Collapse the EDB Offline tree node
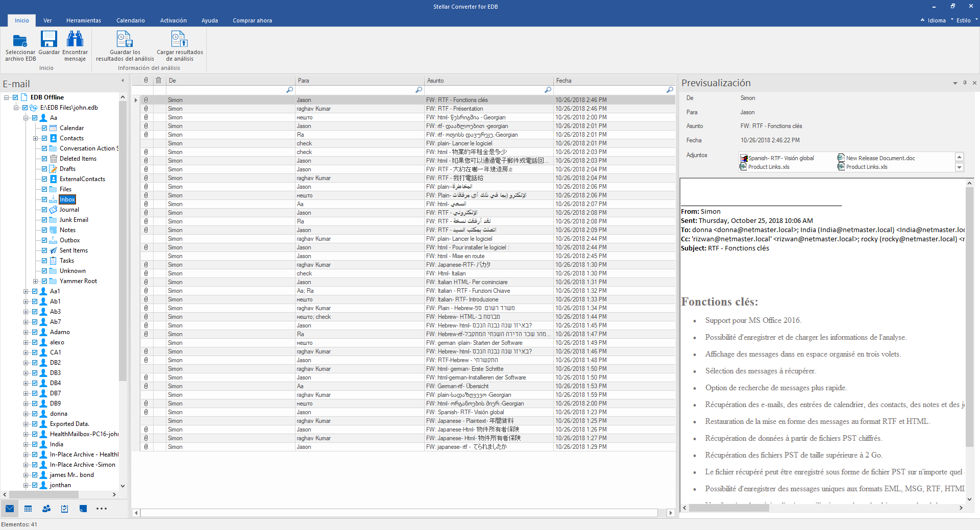Viewport: 980px width, 530px height. pos(6,97)
